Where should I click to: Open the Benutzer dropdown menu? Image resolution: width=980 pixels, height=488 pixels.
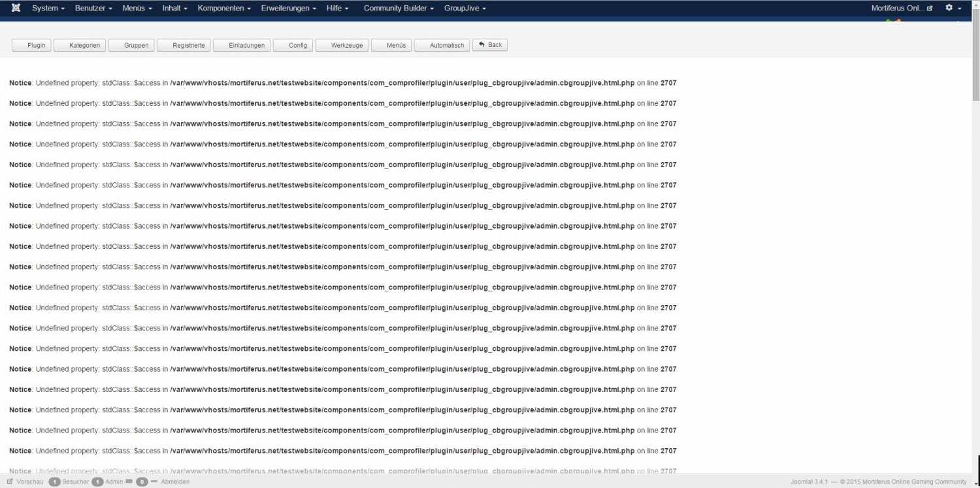coord(93,8)
